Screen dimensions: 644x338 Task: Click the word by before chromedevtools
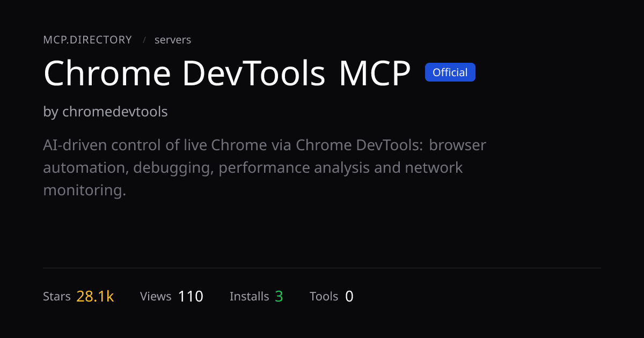(50, 112)
